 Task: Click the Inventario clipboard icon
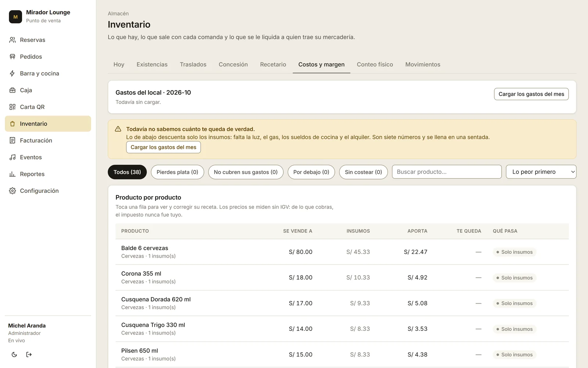(12, 124)
